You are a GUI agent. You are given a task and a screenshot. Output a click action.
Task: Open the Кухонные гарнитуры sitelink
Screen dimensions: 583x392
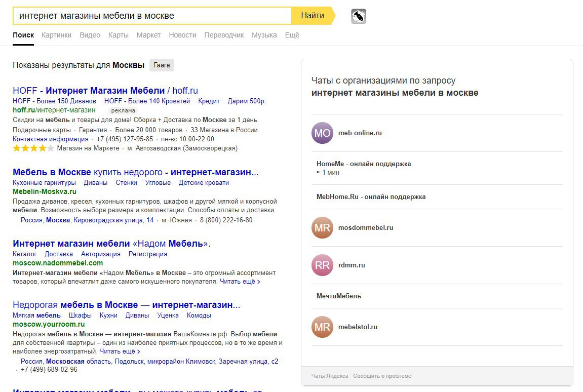44,183
